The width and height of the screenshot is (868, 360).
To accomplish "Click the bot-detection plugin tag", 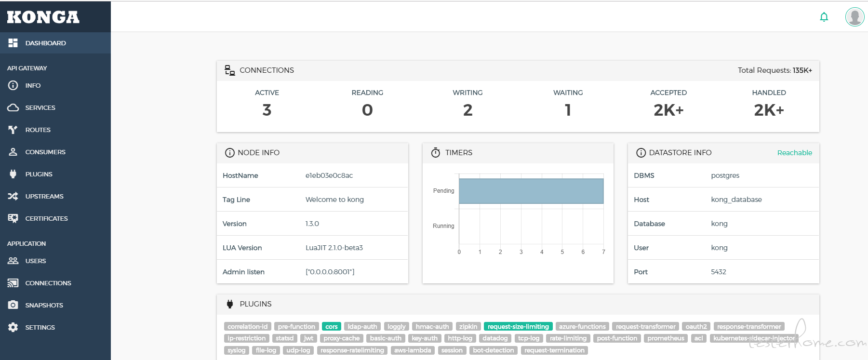I will [x=494, y=350].
